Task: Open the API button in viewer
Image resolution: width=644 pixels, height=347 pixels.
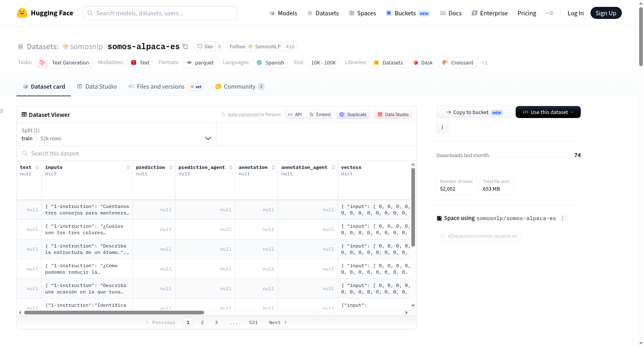Action: (x=295, y=114)
